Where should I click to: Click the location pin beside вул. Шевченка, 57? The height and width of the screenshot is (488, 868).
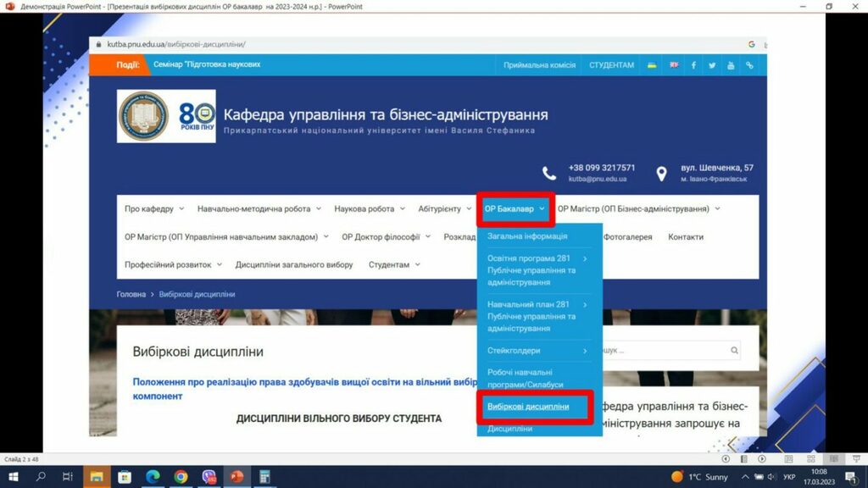[662, 172]
